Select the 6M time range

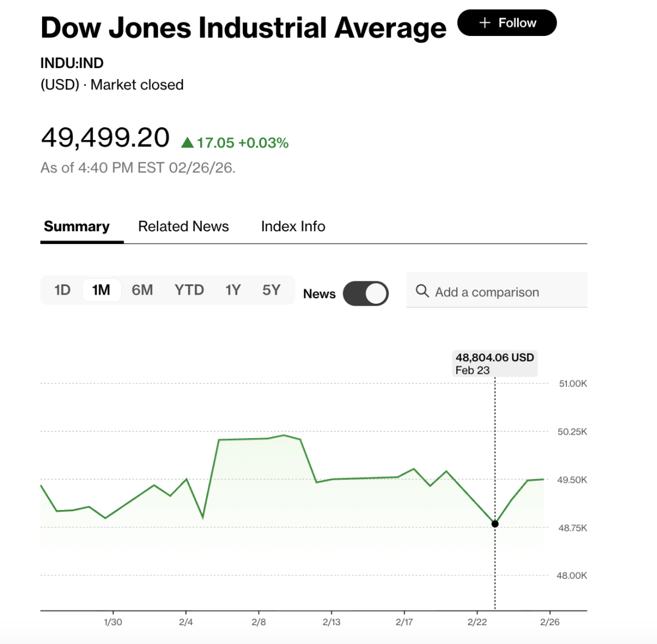(142, 290)
